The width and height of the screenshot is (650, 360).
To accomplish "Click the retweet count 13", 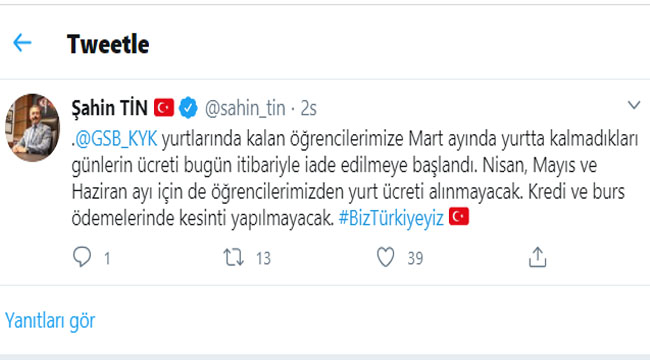I will click(x=263, y=258).
